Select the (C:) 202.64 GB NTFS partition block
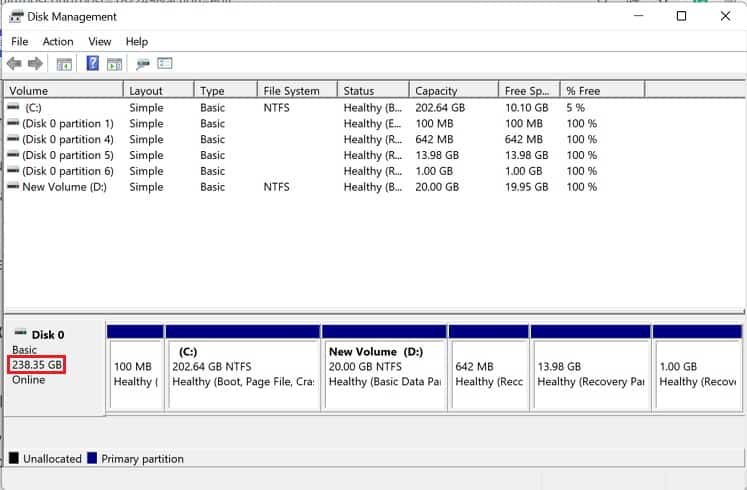 pyautogui.click(x=243, y=367)
